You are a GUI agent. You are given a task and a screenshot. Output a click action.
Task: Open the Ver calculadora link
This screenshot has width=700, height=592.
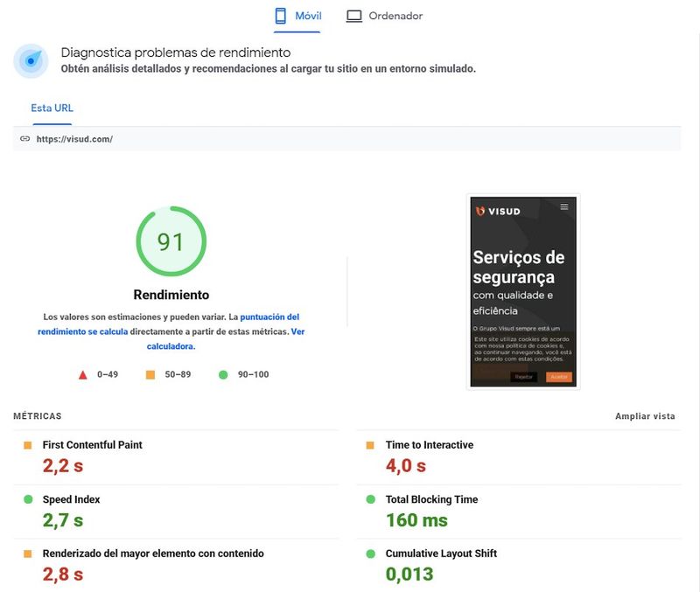coord(226,339)
